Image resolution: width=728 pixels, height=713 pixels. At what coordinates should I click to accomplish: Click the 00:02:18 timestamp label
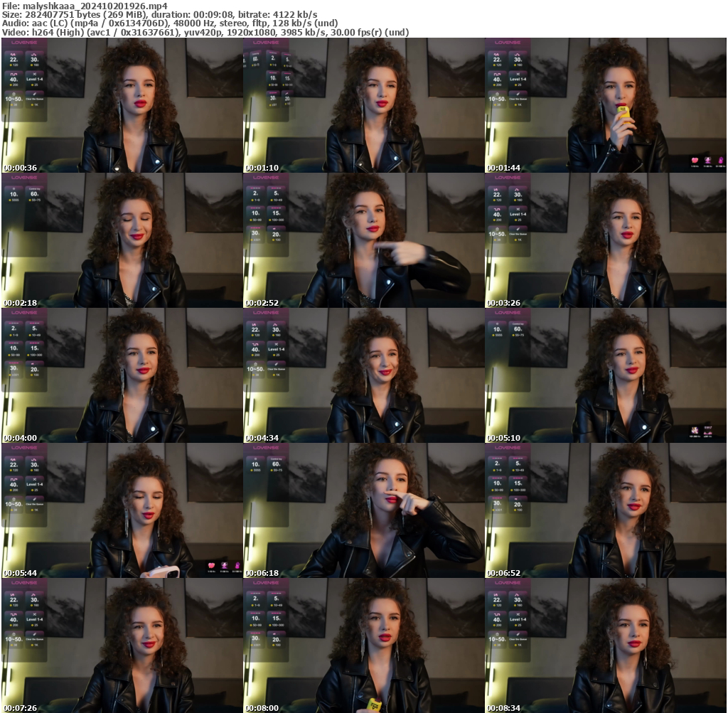coord(20,303)
